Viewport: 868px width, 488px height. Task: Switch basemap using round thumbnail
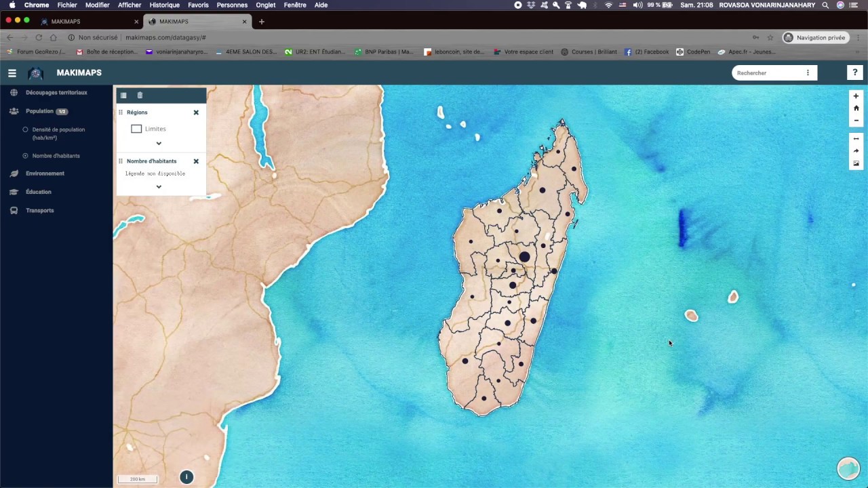tap(848, 468)
